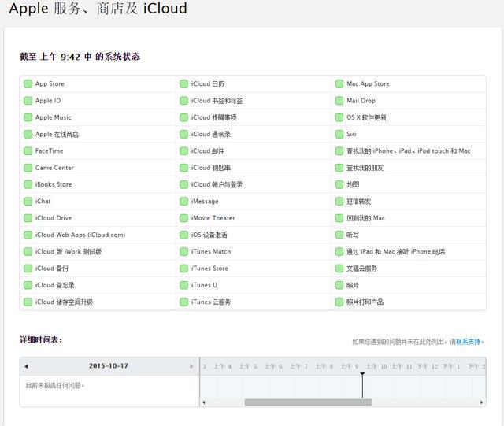Click the status indicator next to FaceTime

tap(28, 150)
